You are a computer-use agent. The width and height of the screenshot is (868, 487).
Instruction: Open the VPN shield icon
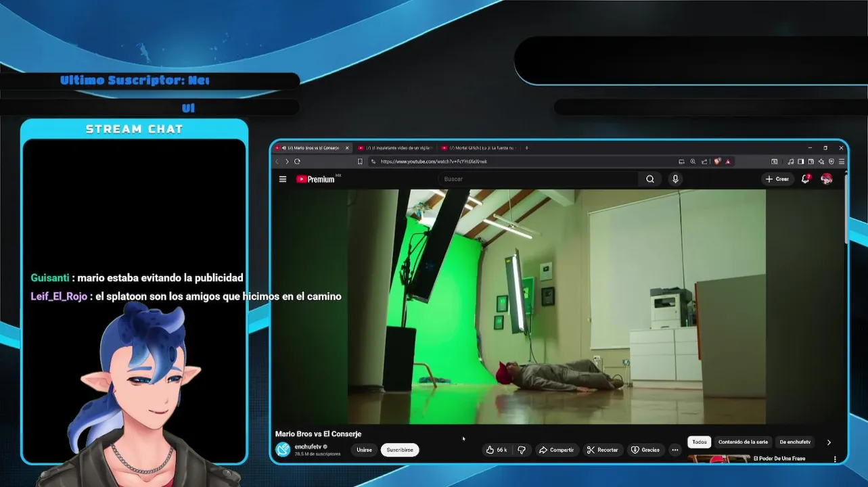[831, 162]
